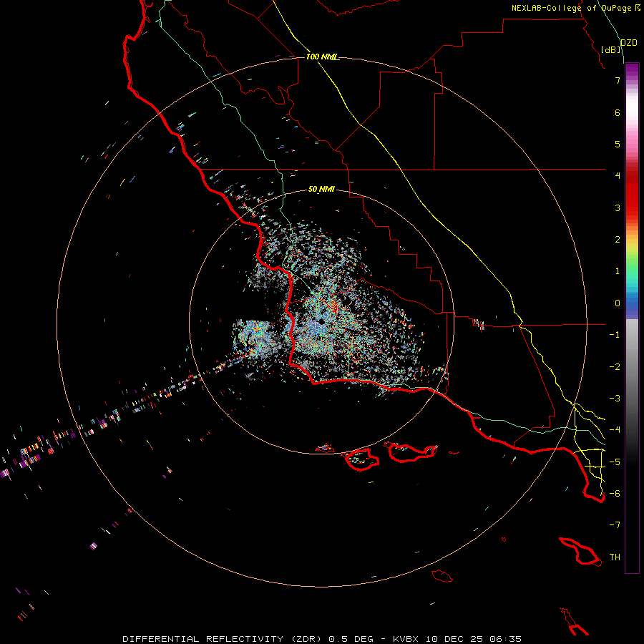Click the 50 NMI range ring label
This screenshot has width=644, height=644.
coord(321,189)
